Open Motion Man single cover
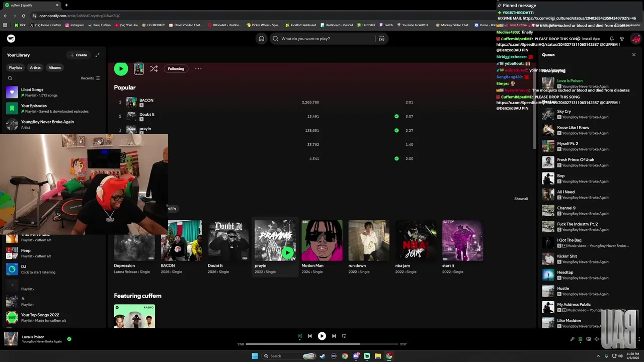This screenshot has width=644, height=362. [322, 240]
